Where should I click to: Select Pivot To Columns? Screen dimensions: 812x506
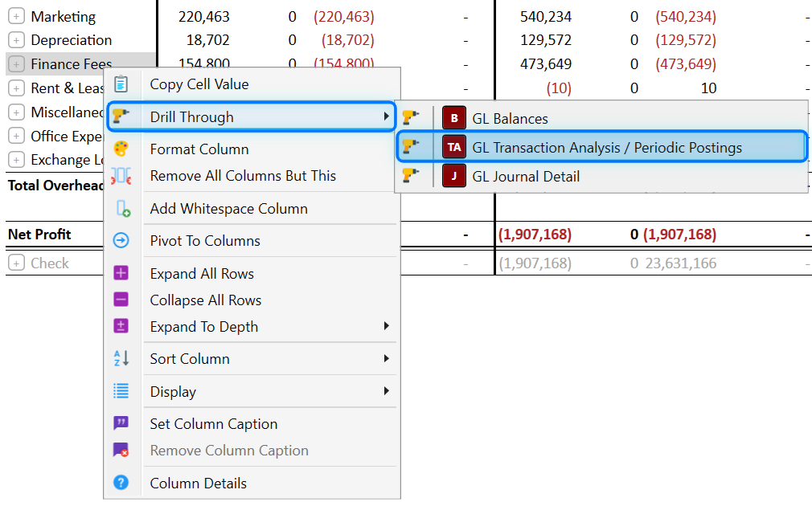252,241
